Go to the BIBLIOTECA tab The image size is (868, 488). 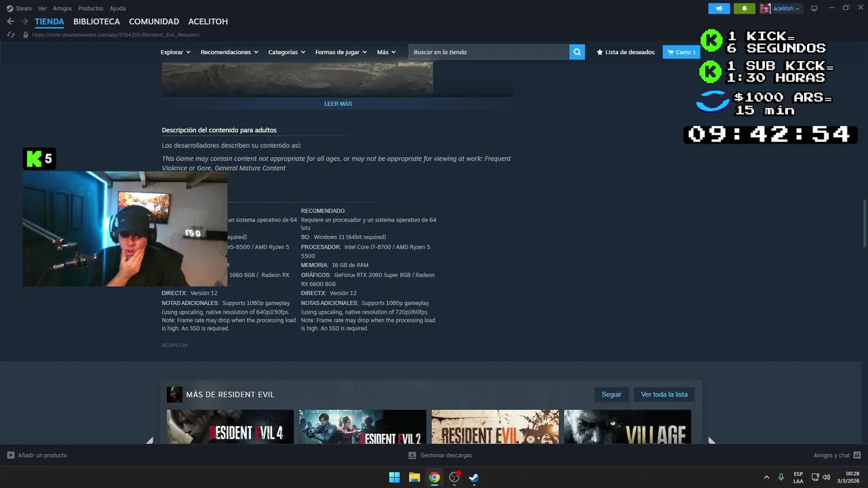coord(96,22)
